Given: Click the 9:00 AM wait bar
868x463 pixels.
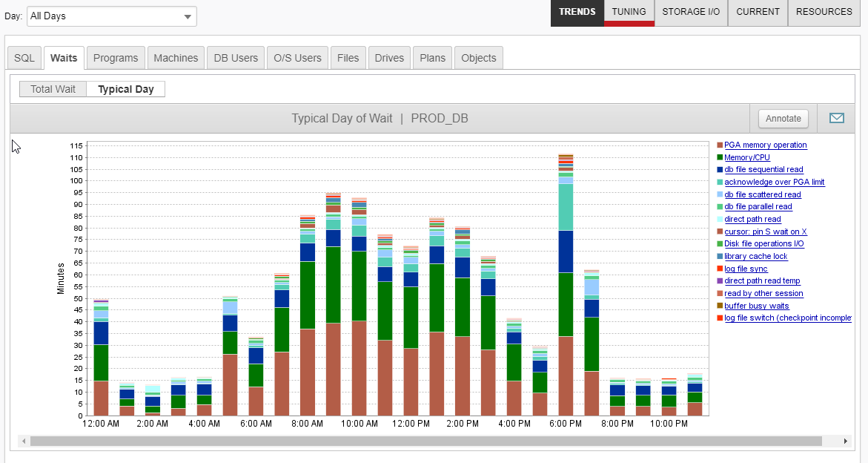Looking at the screenshot, I should click(334, 304).
